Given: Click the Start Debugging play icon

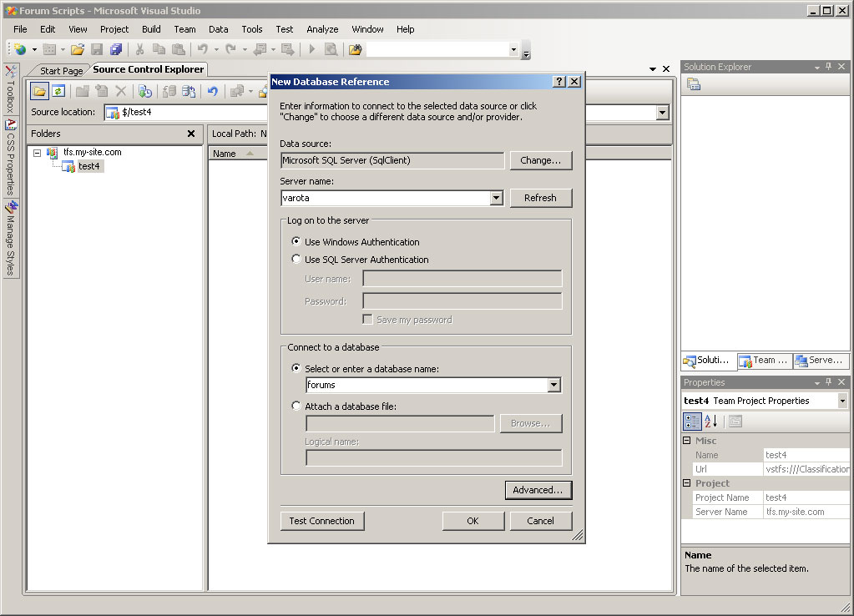Looking at the screenshot, I should [311, 49].
